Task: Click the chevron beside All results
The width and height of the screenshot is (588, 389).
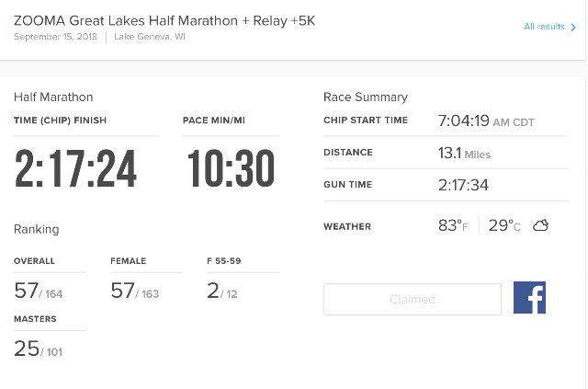Action: click(573, 27)
